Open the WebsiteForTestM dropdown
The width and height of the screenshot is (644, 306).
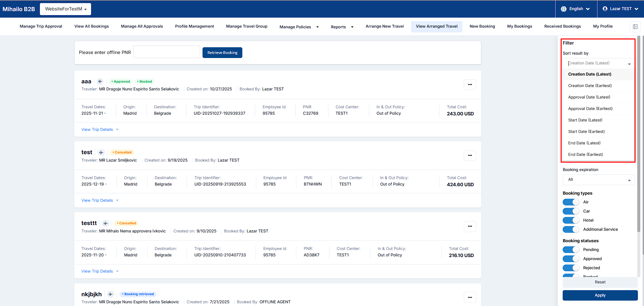(x=65, y=9)
